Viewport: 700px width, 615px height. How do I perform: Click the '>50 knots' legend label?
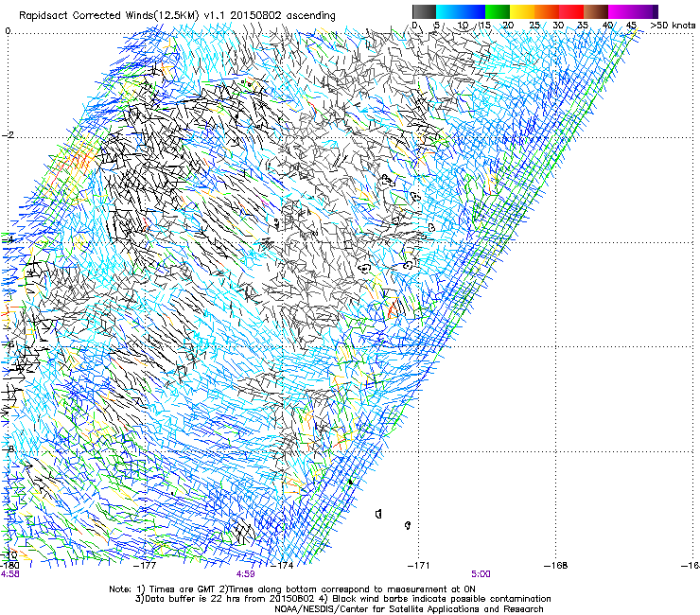673,25
